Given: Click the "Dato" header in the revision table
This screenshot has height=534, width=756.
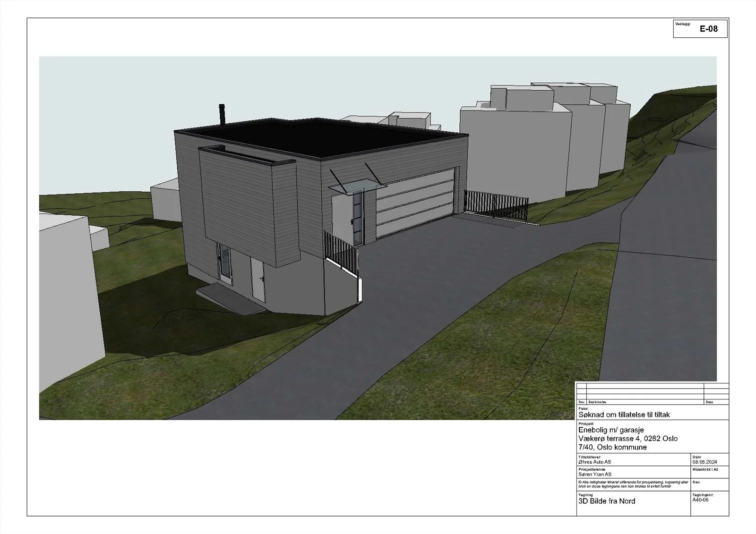Looking at the screenshot, I should [x=709, y=402].
